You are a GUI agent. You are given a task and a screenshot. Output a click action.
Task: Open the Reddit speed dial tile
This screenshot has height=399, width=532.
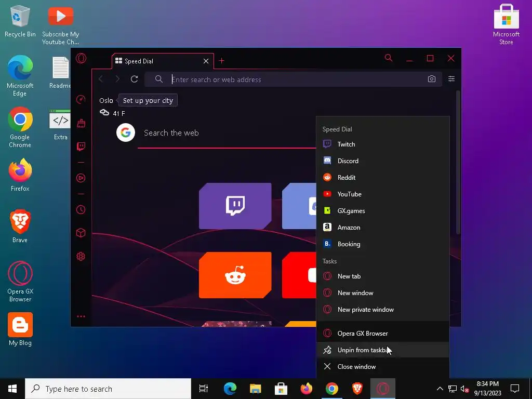point(235,275)
